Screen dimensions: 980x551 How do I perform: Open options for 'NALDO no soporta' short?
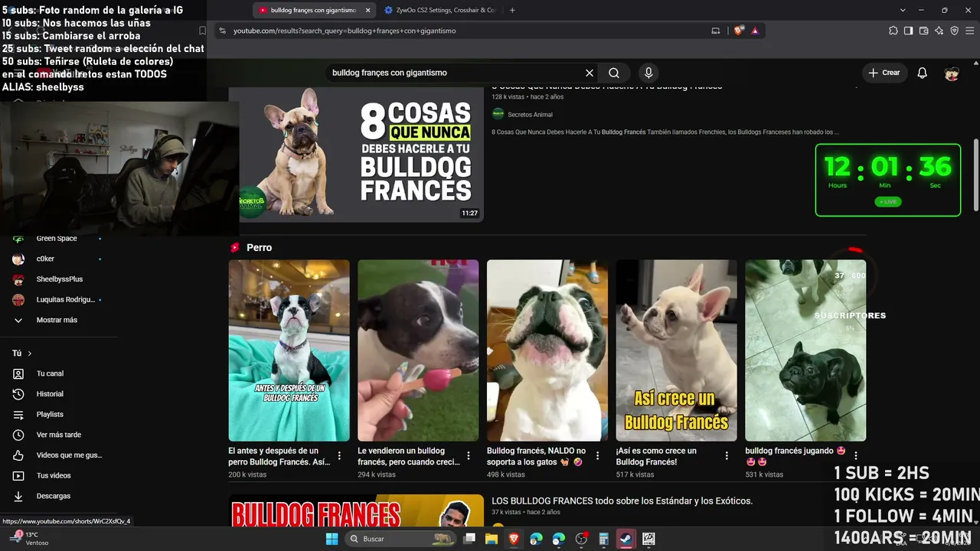point(598,455)
